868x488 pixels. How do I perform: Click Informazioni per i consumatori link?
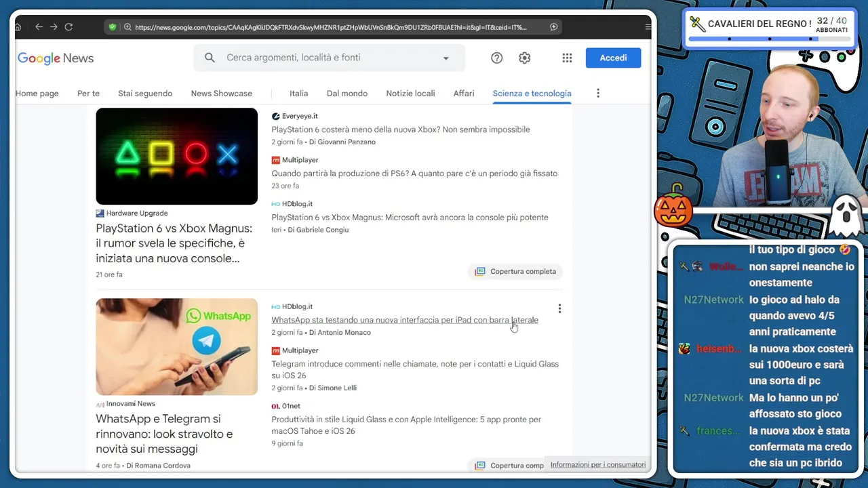coord(598,465)
